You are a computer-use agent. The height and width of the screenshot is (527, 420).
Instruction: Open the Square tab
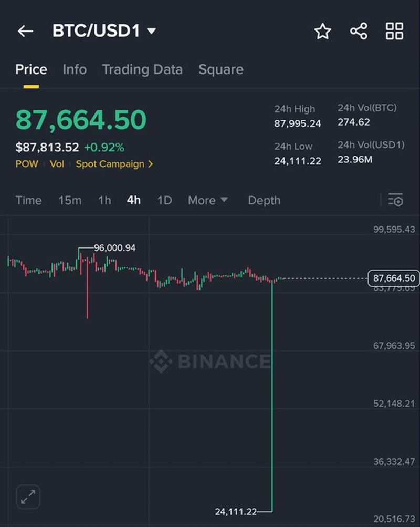(220, 69)
